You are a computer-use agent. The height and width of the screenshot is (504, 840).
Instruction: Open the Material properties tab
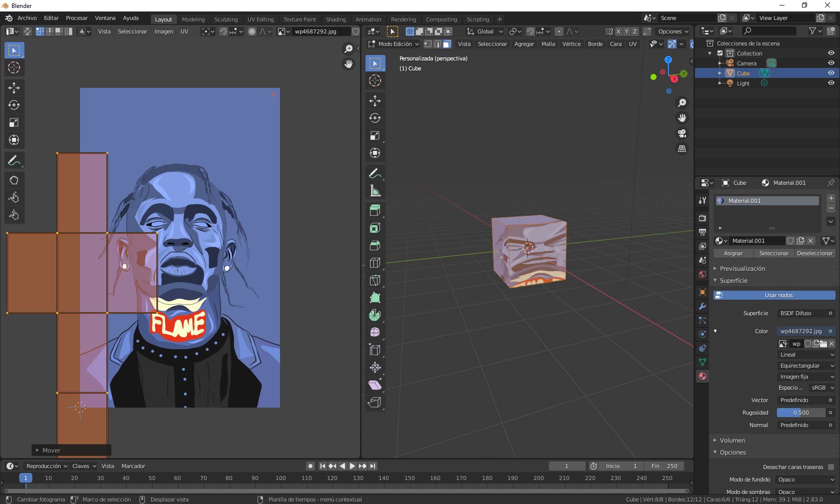click(x=702, y=376)
